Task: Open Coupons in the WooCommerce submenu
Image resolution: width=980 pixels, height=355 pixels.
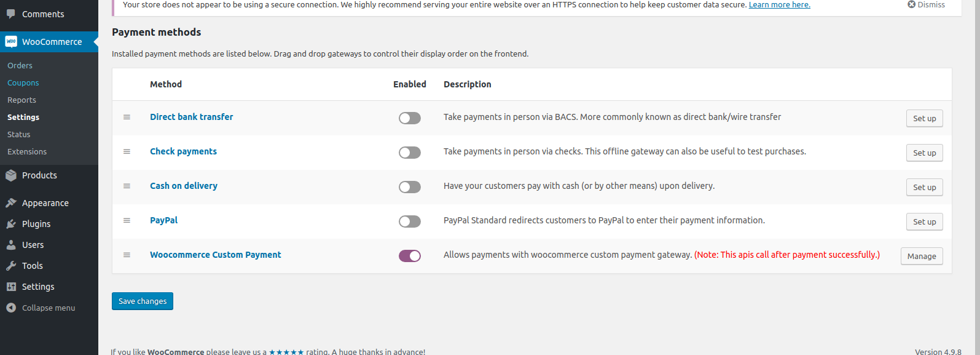Action: click(23, 82)
